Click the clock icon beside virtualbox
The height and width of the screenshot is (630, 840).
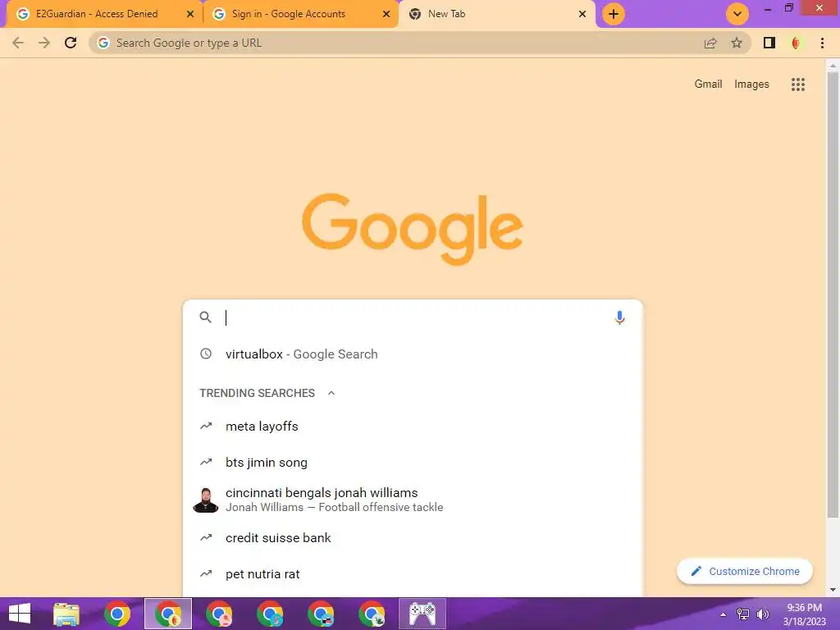[206, 354]
